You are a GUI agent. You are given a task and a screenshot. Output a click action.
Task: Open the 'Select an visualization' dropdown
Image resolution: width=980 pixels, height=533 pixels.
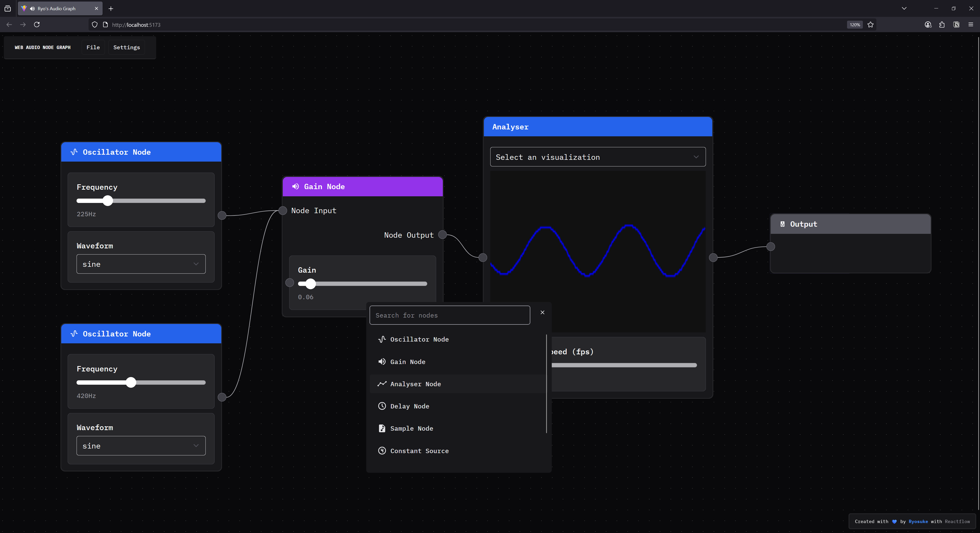[x=598, y=157]
